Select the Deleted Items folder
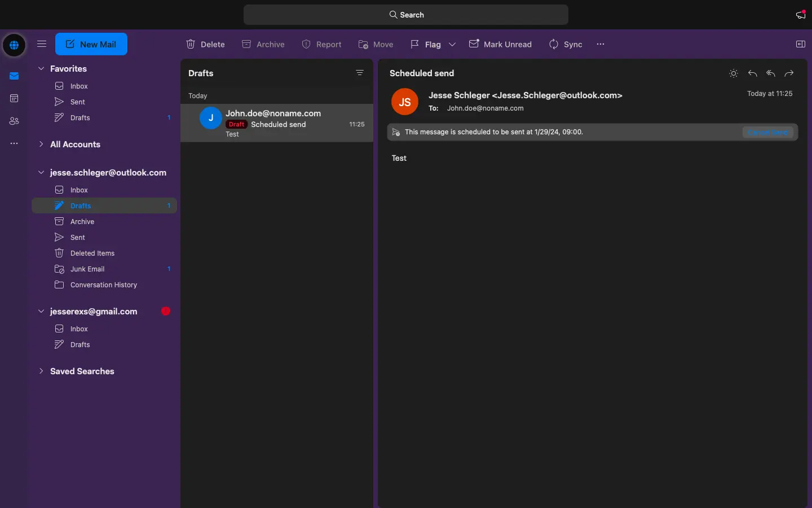The image size is (812, 508). tap(92, 253)
